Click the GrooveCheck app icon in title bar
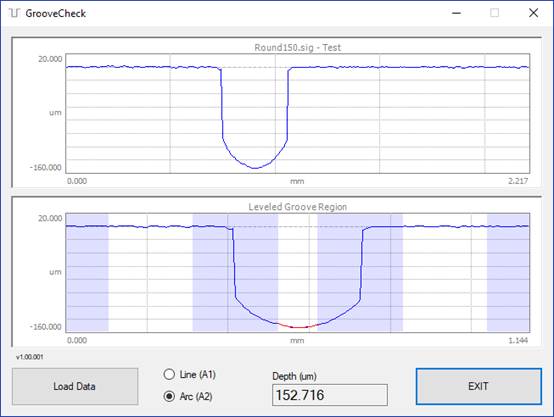The height and width of the screenshot is (417, 554). 14,13
